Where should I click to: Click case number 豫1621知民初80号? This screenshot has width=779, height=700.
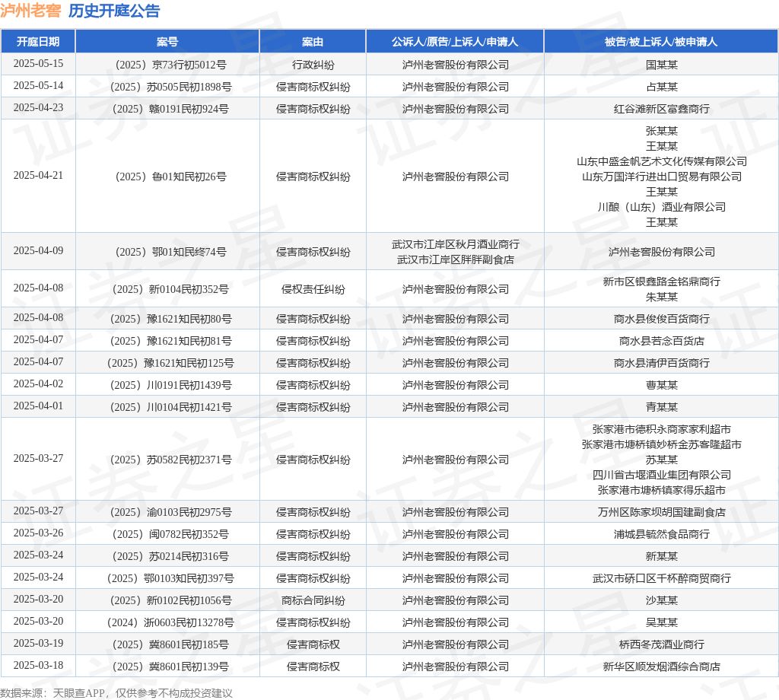click(170, 320)
